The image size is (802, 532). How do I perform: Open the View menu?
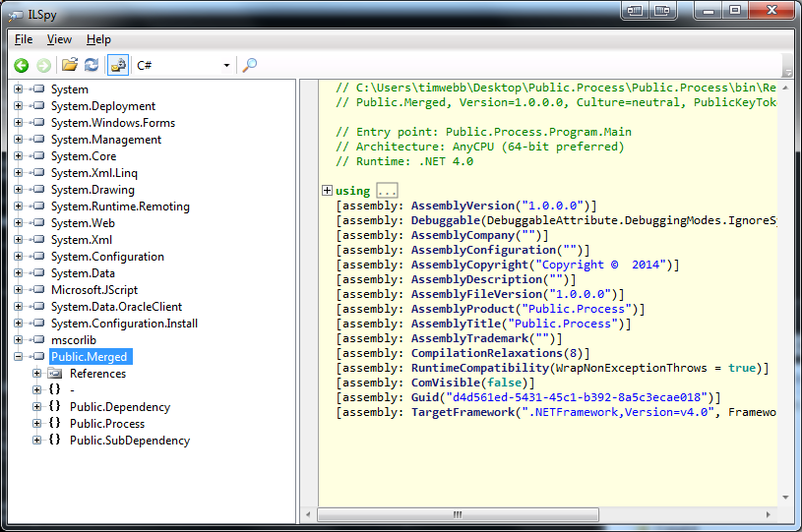59,39
